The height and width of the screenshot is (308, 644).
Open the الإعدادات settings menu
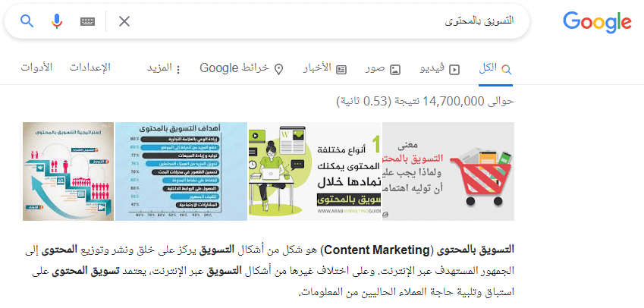pyautogui.click(x=90, y=68)
